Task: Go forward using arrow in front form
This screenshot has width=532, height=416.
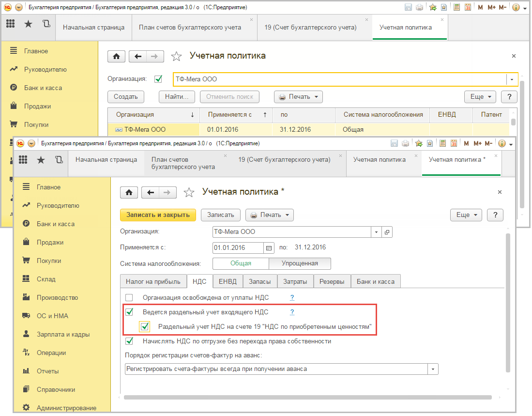Action: coord(167,192)
